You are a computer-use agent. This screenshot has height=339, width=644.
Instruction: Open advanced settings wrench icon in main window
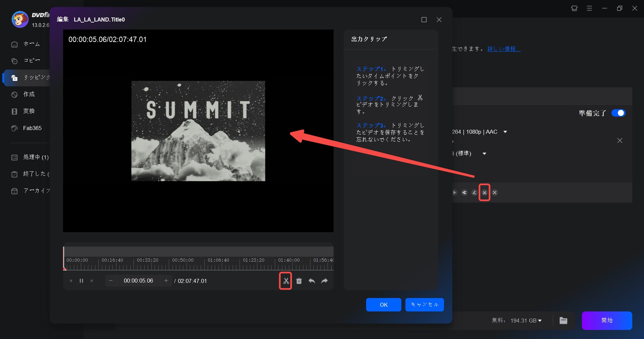(x=464, y=193)
